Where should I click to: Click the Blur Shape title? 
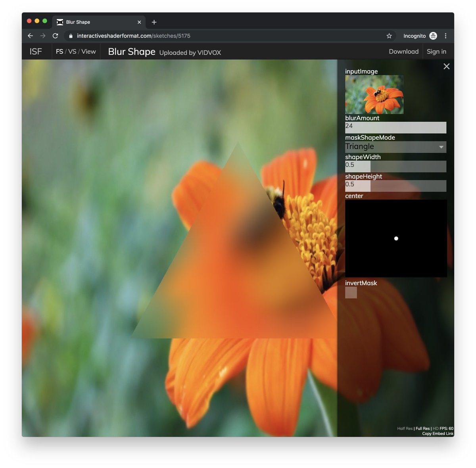point(132,52)
